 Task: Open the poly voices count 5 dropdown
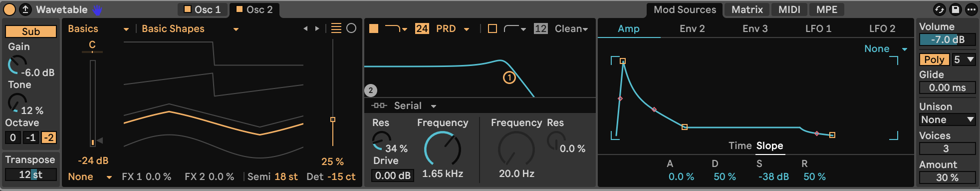[964, 59]
